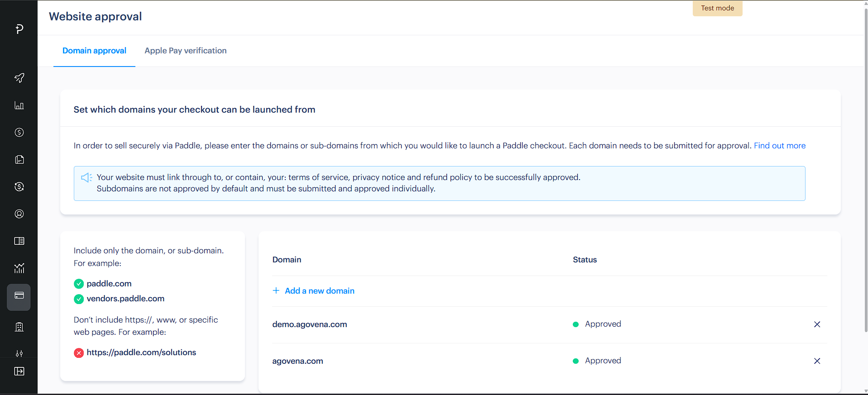Click the Status column header
Image resolution: width=868 pixels, height=395 pixels.
(x=585, y=260)
